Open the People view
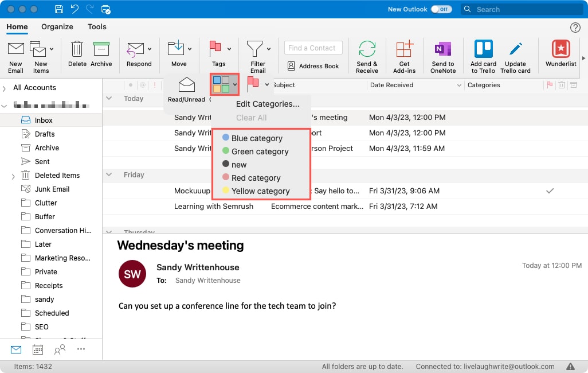The width and height of the screenshot is (588, 373). pos(60,349)
